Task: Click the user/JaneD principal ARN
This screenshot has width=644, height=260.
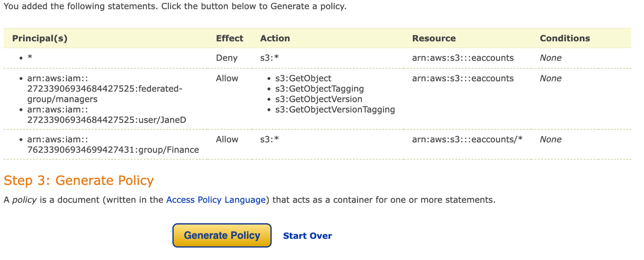Action: pos(107,115)
